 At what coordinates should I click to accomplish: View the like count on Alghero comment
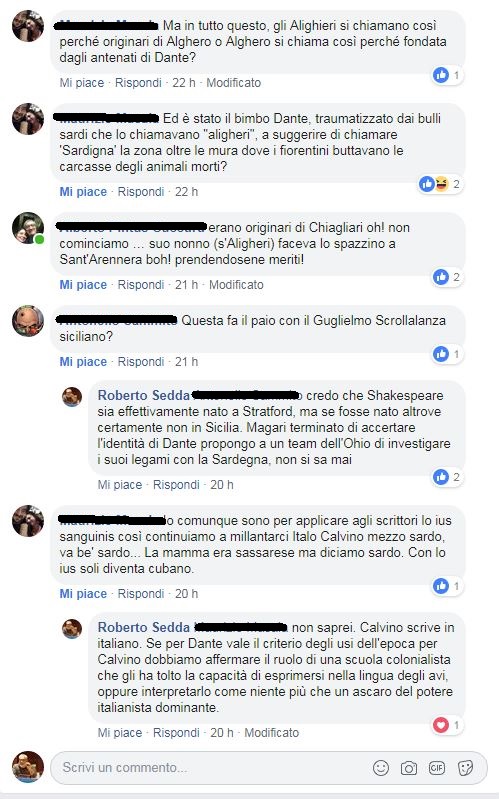click(x=447, y=75)
